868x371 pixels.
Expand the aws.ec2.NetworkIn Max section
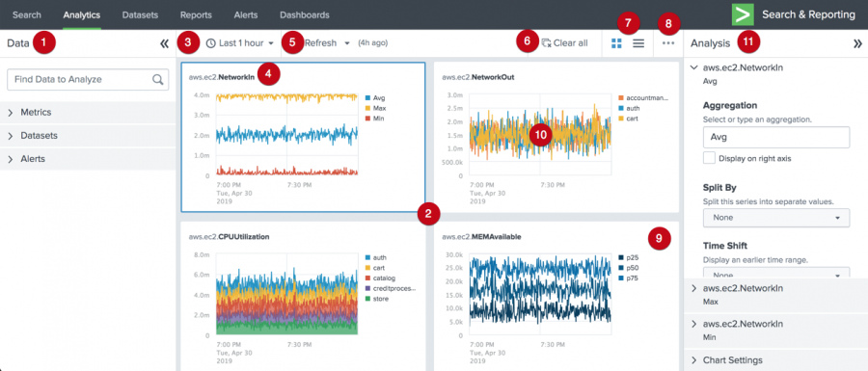(693, 289)
